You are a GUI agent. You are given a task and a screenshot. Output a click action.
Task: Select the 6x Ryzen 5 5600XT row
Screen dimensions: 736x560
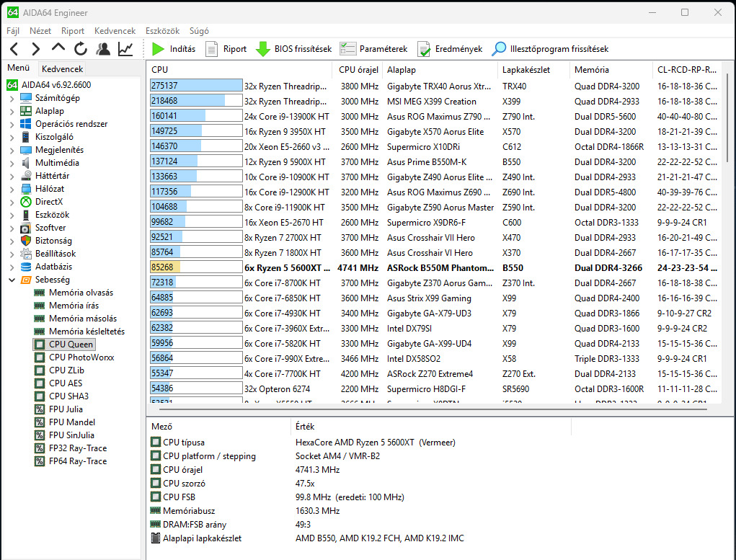pos(434,267)
